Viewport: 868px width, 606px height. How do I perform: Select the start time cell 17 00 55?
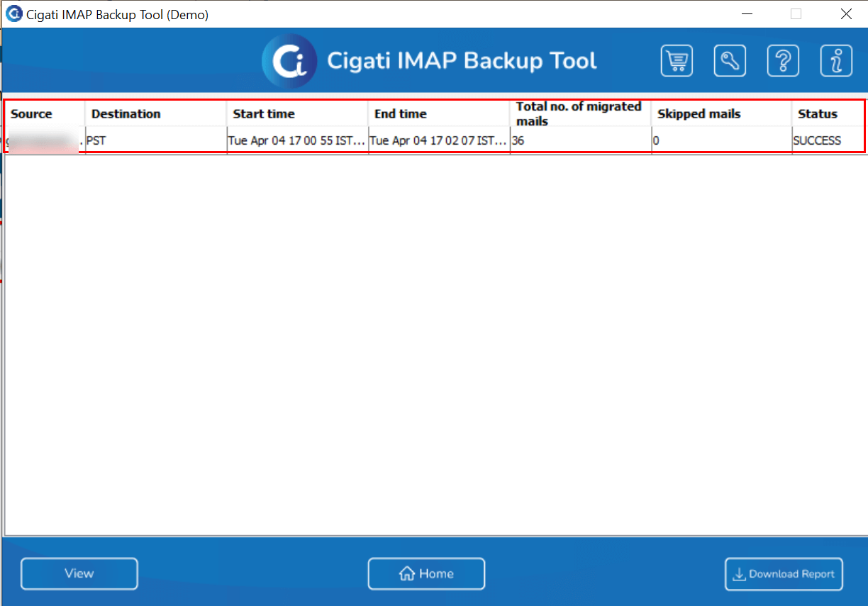[297, 140]
